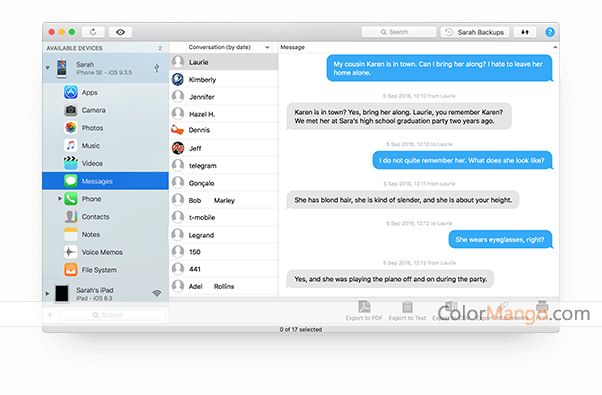The height and width of the screenshot is (395, 602).
Task: Click Export to PDF button
Action: 364,311
